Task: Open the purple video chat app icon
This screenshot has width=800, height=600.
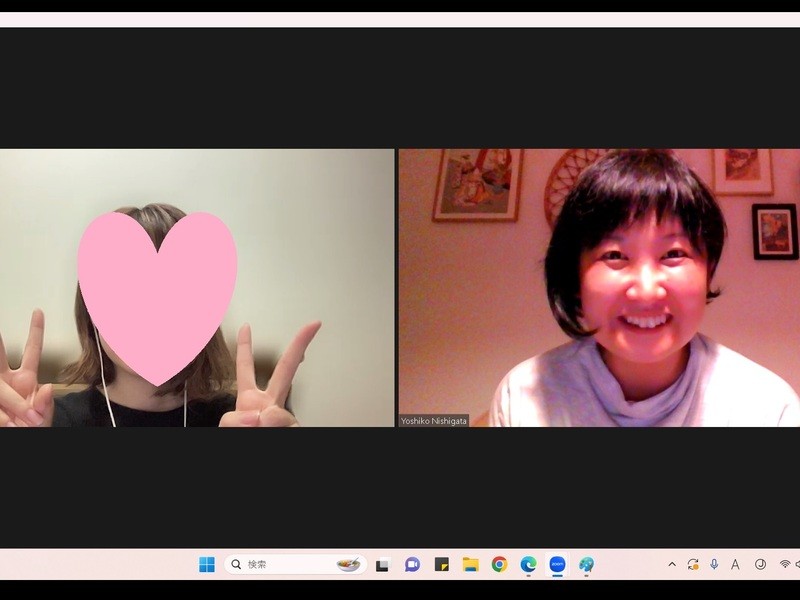Action: point(412,564)
